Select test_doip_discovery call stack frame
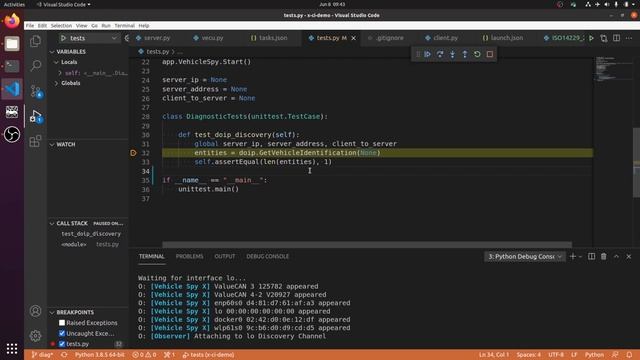Screen dimensions: 640x360 click(91, 234)
